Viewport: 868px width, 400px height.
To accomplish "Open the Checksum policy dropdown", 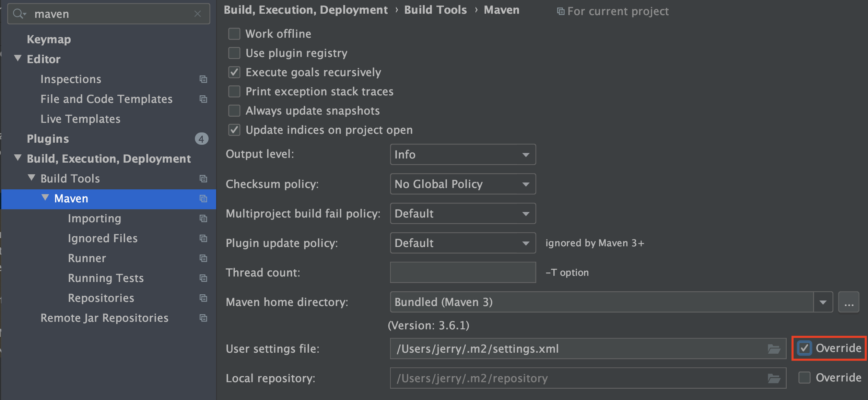I will 463,184.
